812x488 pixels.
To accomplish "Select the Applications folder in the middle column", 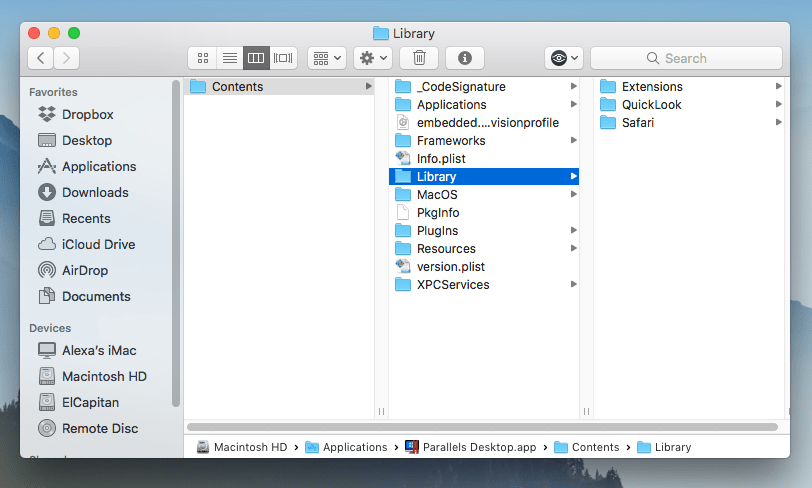I will click(x=484, y=105).
